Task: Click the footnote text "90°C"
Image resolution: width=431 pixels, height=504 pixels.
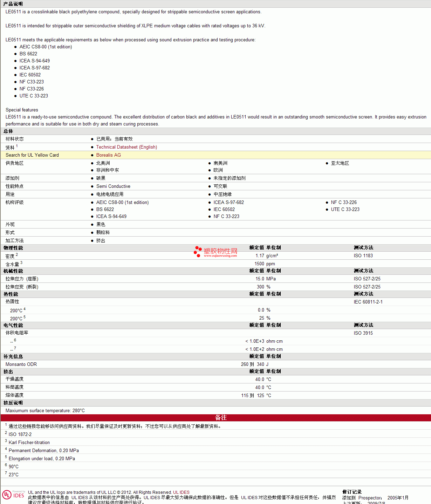Action: tap(14, 467)
